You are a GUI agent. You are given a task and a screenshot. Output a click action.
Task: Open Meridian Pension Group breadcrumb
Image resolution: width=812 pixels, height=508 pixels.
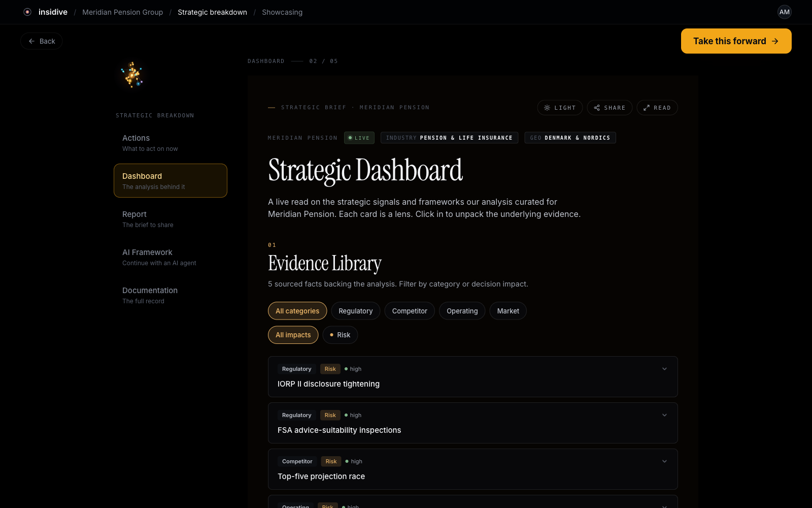coord(123,12)
